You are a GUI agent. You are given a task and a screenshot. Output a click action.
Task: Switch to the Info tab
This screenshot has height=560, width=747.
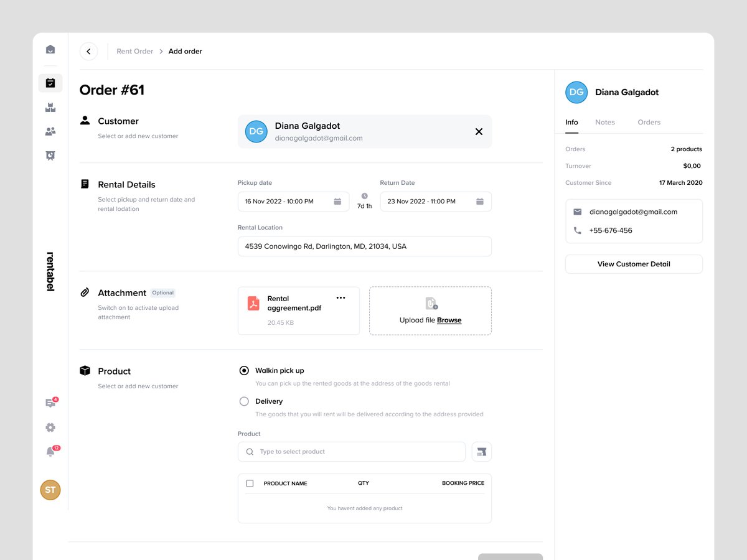(x=571, y=122)
